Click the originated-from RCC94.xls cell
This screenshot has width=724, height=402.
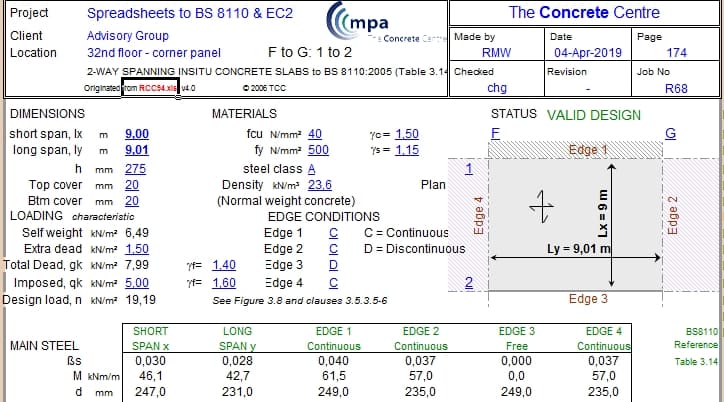[150, 88]
